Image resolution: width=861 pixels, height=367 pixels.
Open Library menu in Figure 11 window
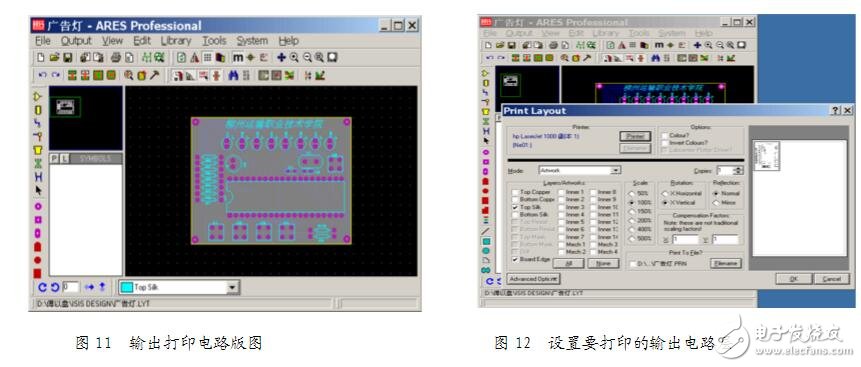pyautogui.click(x=176, y=41)
